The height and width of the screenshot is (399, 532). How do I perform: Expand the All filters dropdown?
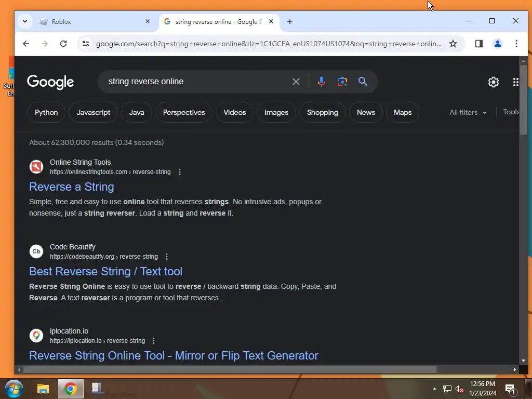click(x=468, y=112)
